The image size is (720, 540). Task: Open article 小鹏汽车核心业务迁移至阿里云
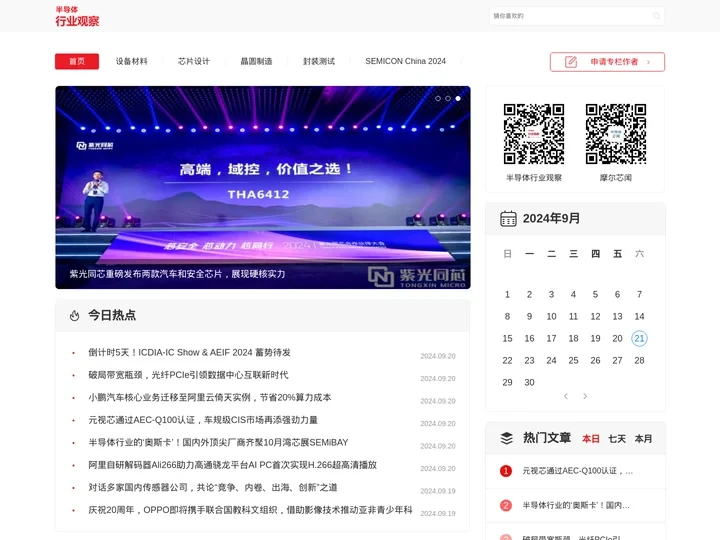tap(210, 398)
